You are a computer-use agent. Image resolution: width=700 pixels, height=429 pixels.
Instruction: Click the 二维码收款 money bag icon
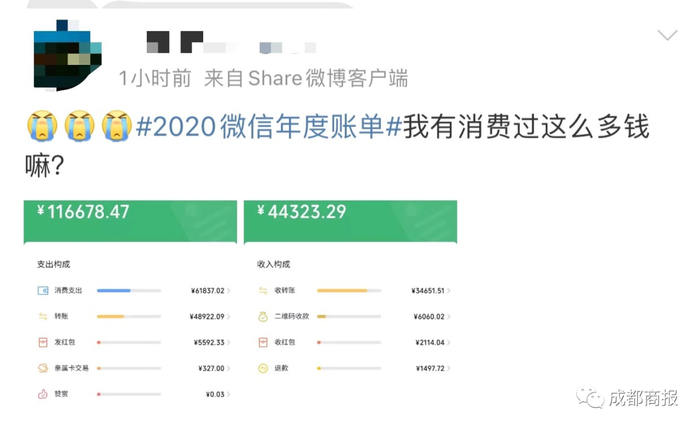(x=263, y=316)
